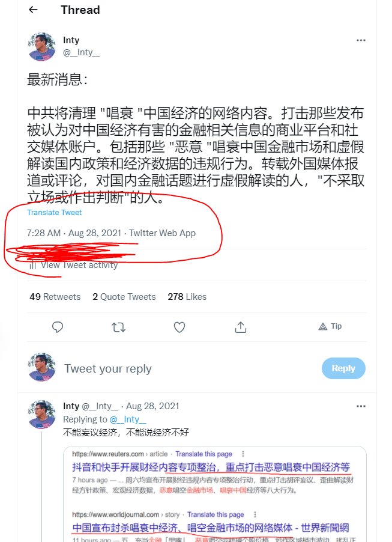Open the 49 Retweets list
The width and height of the screenshot is (392, 542).
click(55, 297)
